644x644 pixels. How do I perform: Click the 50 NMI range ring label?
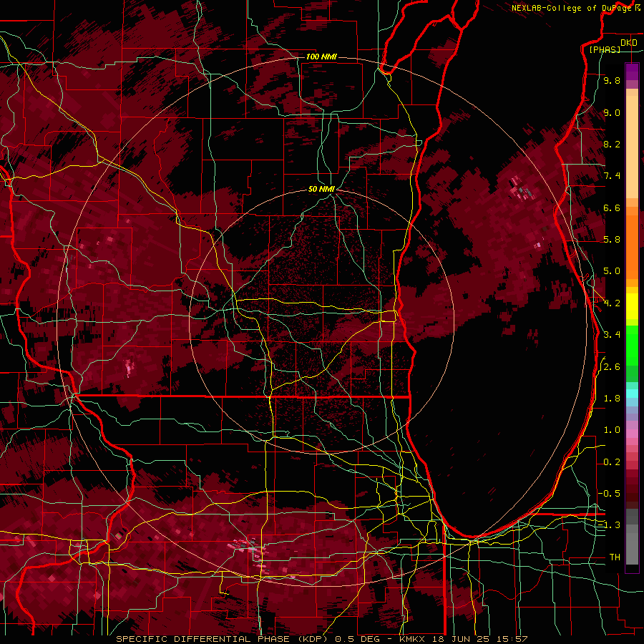(x=321, y=189)
